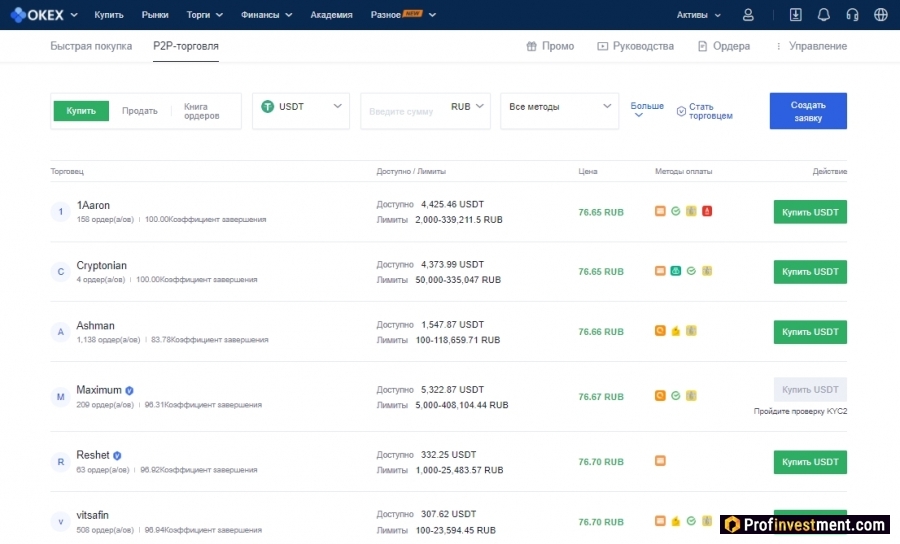Open the top-bar Купить menu item
This screenshot has width=900, height=544.
[x=108, y=15]
